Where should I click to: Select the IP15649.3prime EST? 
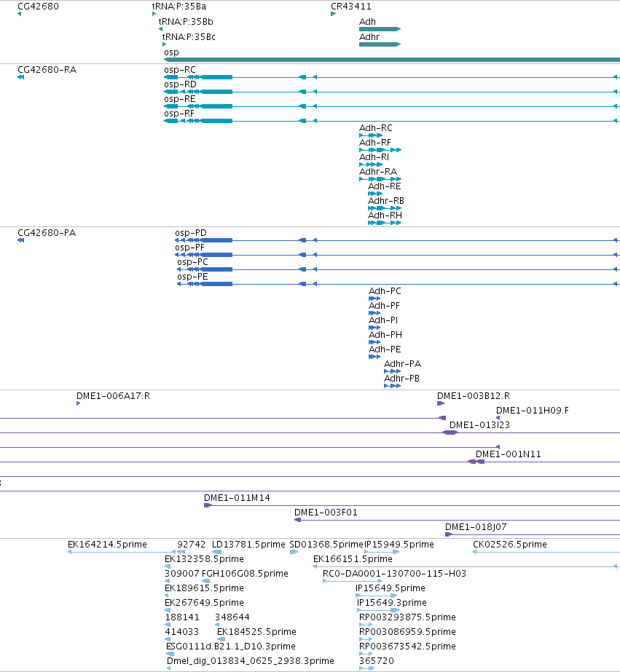click(x=378, y=610)
